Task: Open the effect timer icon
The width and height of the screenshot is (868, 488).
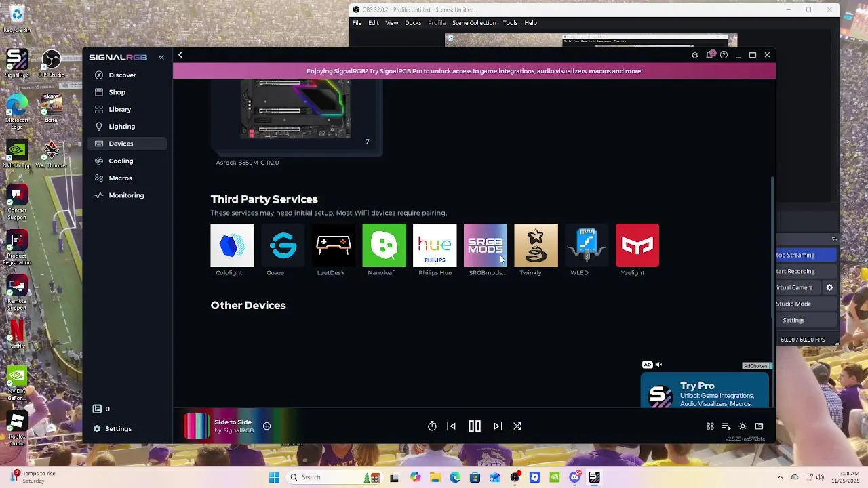Action: [x=432, y=426]
